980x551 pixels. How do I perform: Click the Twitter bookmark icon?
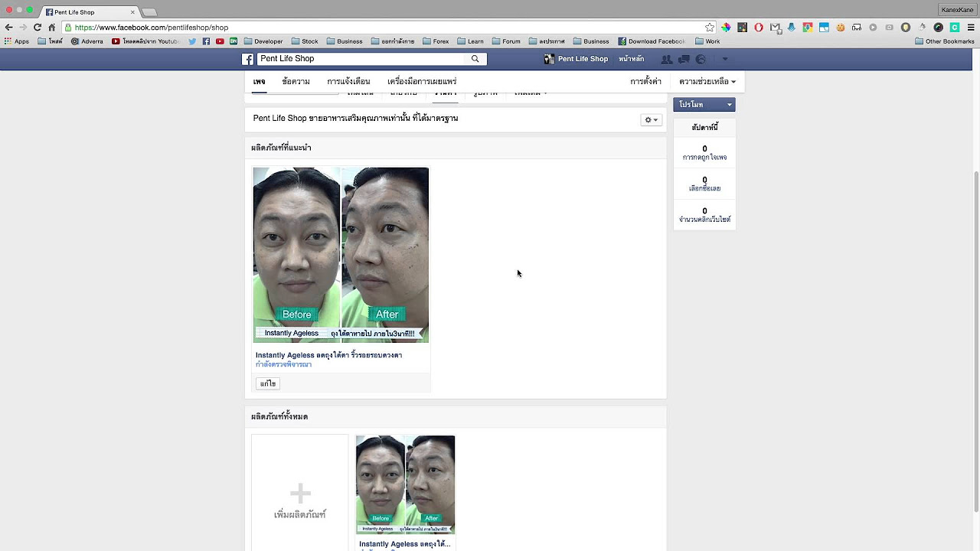192,41
